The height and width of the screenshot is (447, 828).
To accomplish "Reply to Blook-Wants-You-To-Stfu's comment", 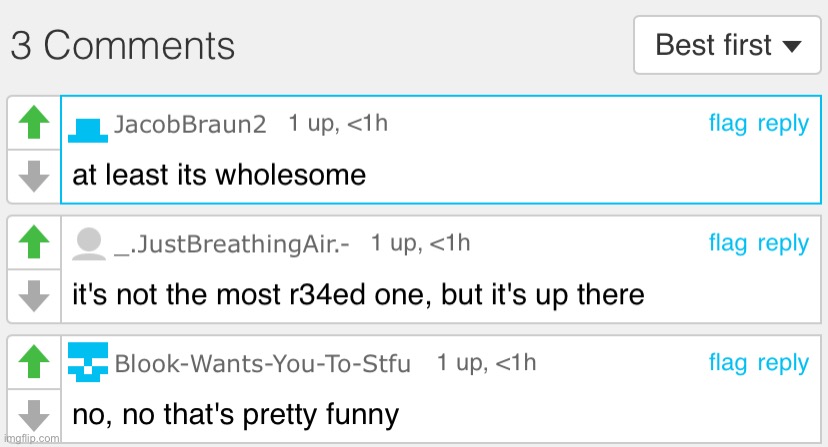I will pos(783,364).
